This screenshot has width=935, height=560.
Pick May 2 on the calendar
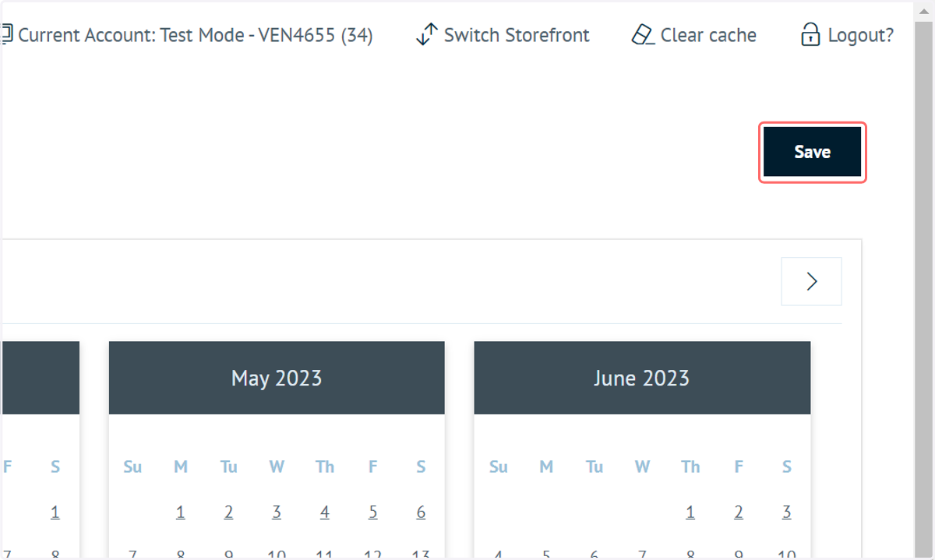[x=228, y=512]
